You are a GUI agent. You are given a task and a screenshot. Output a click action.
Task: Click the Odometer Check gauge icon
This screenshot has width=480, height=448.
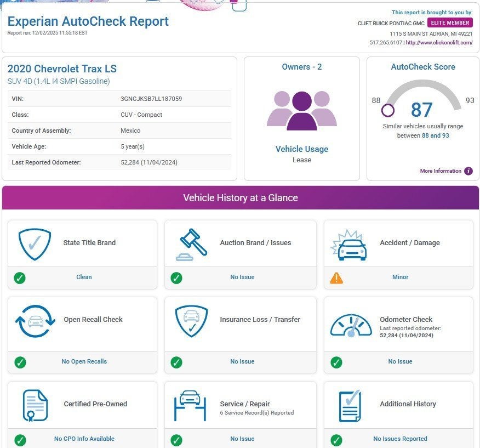tap(351, 325)
